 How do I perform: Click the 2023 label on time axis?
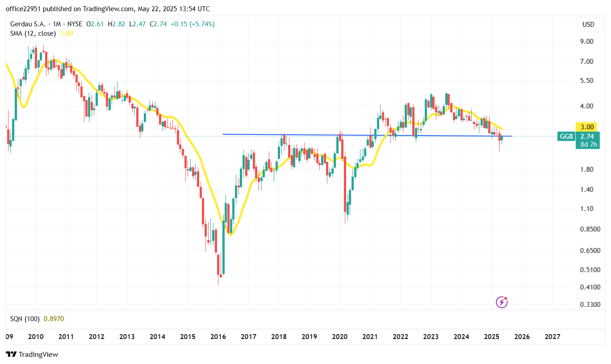pyautogui.click(x=431, y=337)
